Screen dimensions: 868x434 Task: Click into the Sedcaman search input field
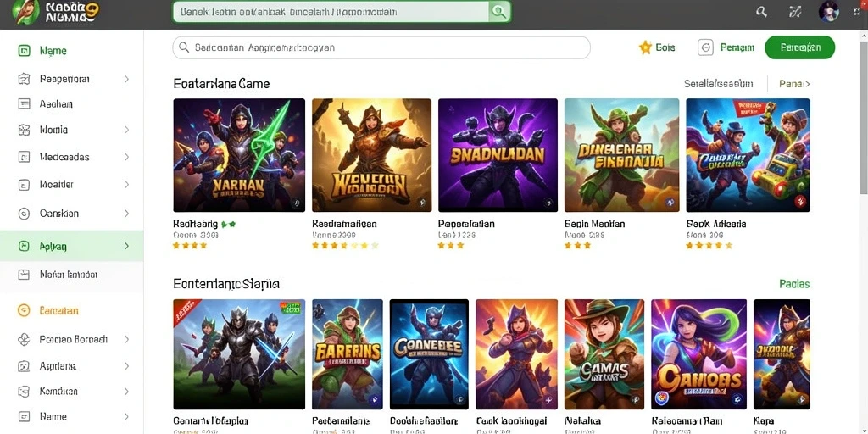click(381, 47)
